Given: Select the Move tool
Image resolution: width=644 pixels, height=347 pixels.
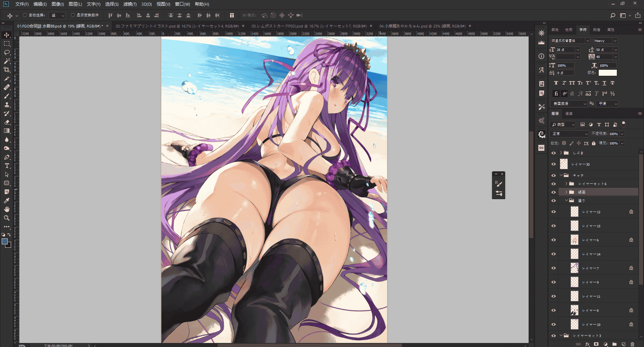Looking at the screenshot, I should (7, 35).
